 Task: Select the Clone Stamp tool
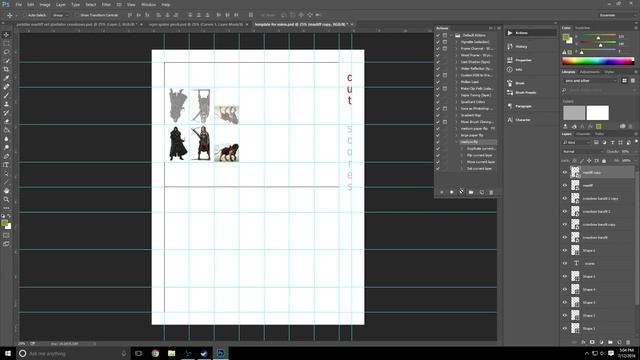[x=6, y=104]
